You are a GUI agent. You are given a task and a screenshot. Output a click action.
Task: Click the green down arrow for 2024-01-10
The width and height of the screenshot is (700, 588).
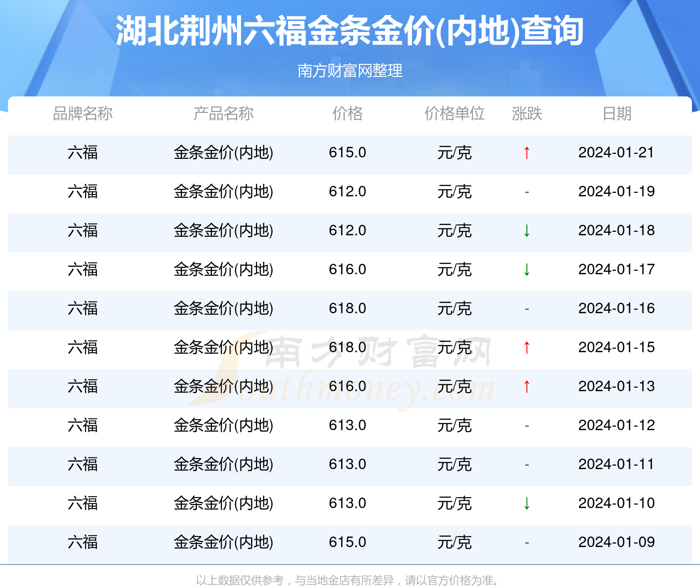[x=526, y=503]
